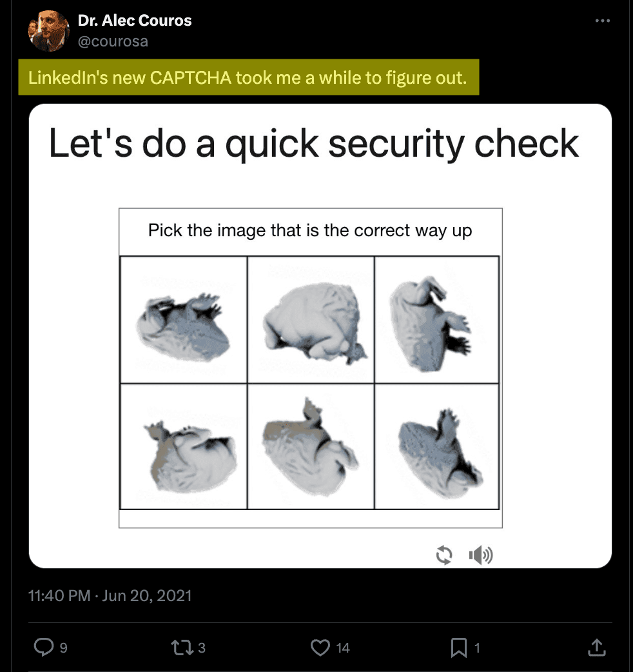Image resolution: width=633 pixels, height=672 pixels.
Task: Select the top-right frog image in the CAPTCHA
Action: tap(437, 319)
